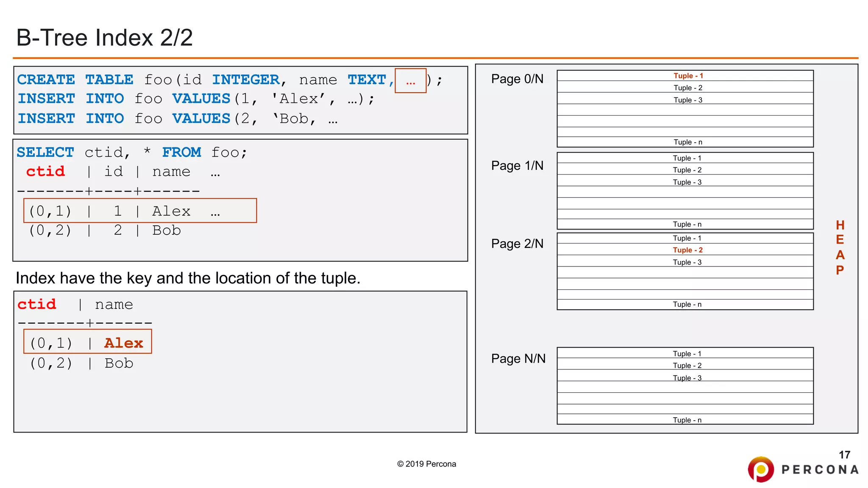Click the index description sentence text
Viewport: 868px width, 488px height.
coord(188,278)
